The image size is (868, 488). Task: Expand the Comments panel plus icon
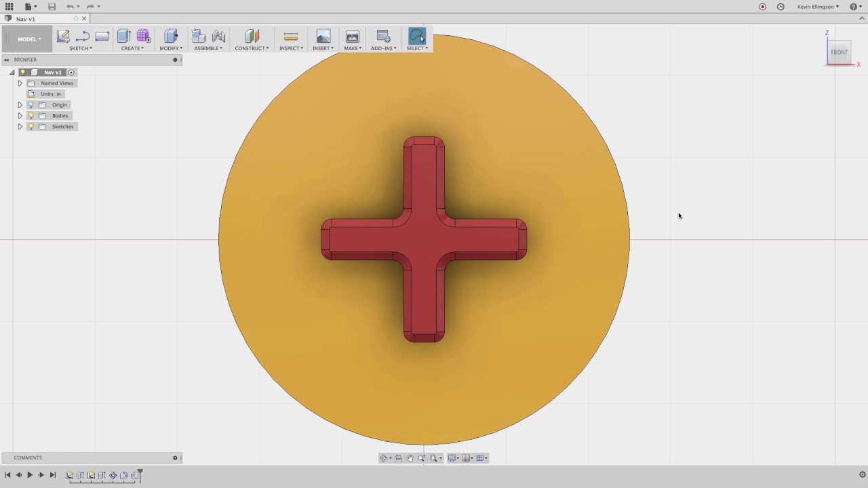click(x=175, y=458)
